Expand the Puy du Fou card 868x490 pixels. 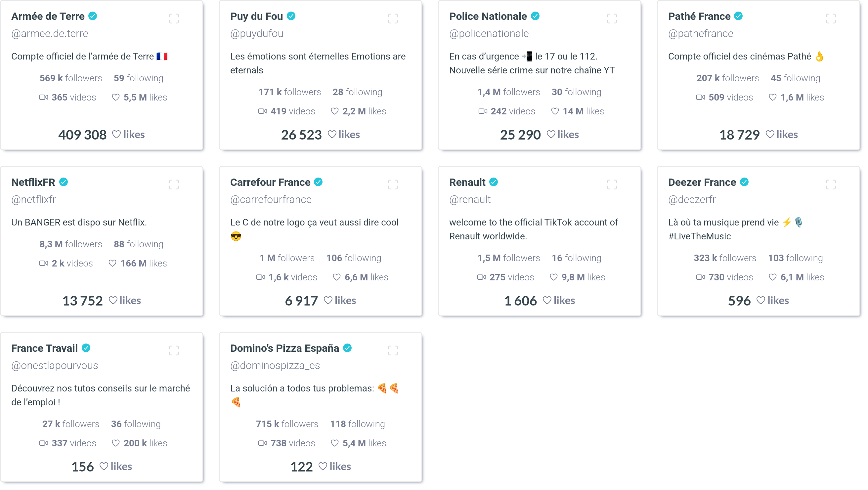point(393,19)
